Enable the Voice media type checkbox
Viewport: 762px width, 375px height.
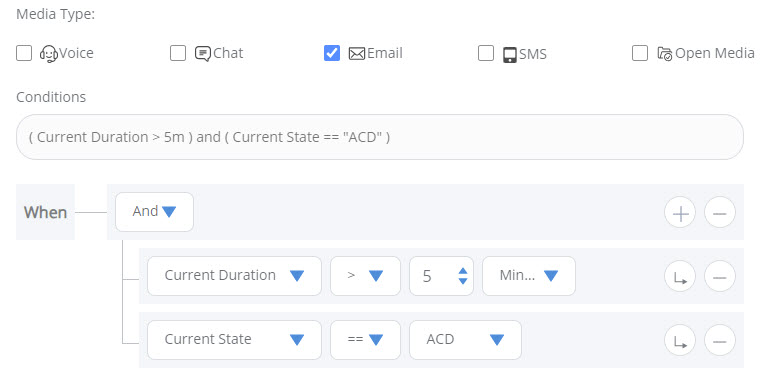pos(24,53)
